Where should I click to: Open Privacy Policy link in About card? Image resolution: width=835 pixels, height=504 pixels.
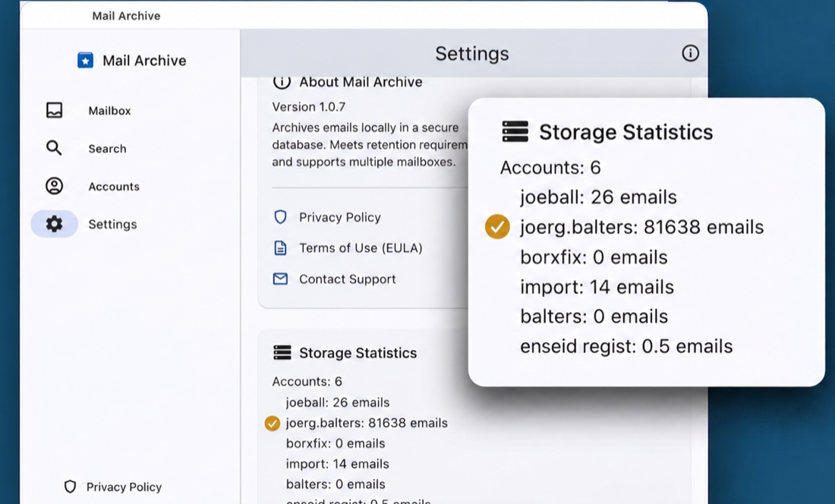[340, 217]
